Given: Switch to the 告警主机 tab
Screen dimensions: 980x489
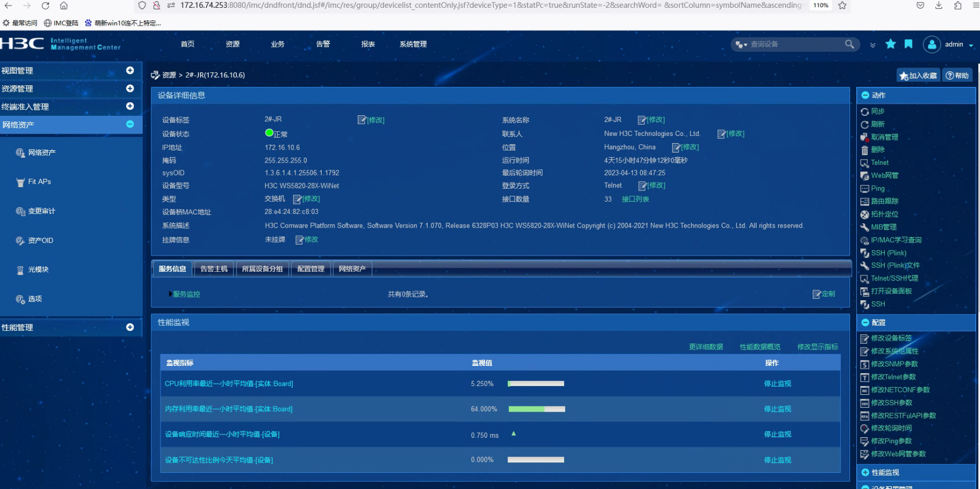Looking at the screenshot, I should [214, 269].
